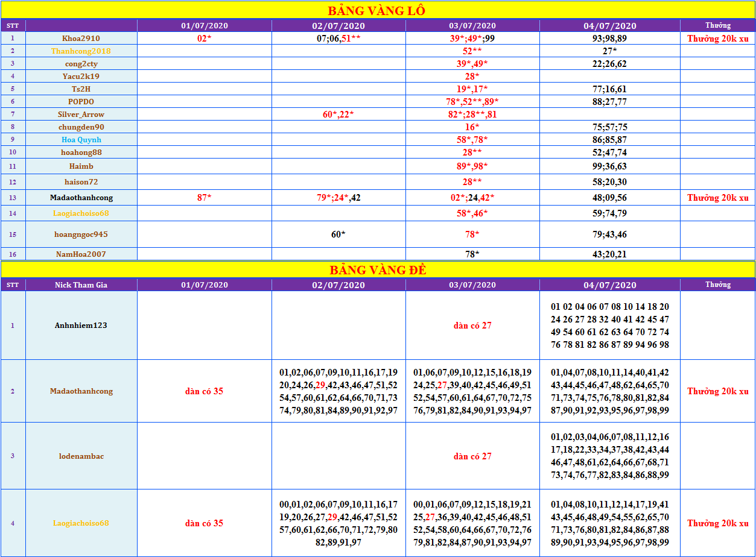Select the NamHoa2007 nickname cell

coord(81,254)
